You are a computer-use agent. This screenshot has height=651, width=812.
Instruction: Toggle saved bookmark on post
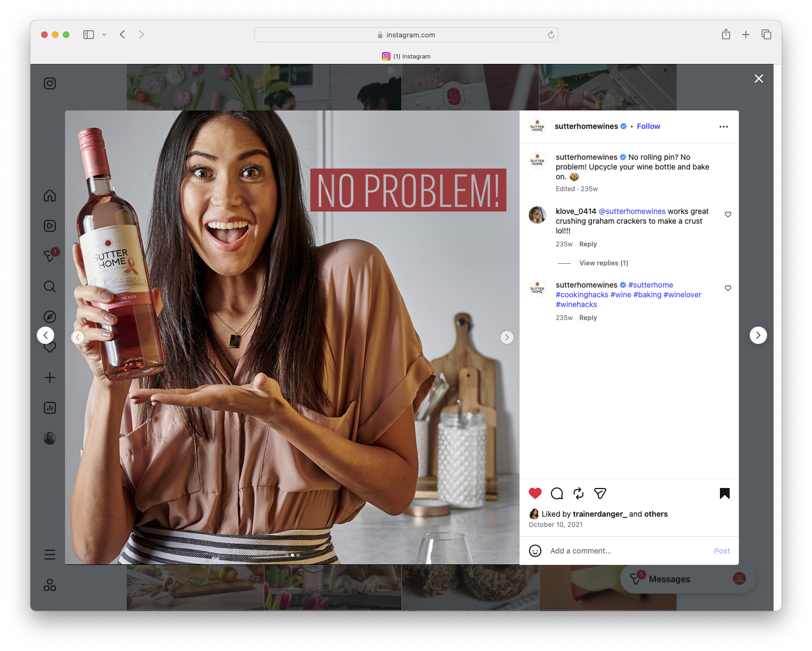click(725, 493)
